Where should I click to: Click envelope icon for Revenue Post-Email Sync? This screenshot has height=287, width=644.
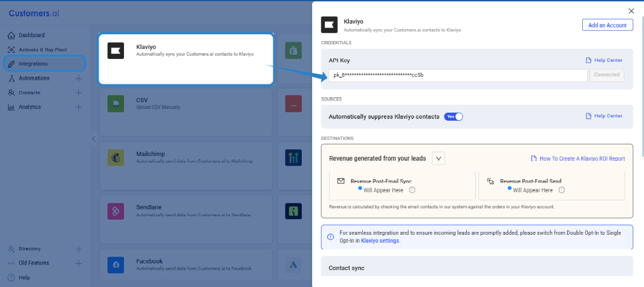(341, 181)
